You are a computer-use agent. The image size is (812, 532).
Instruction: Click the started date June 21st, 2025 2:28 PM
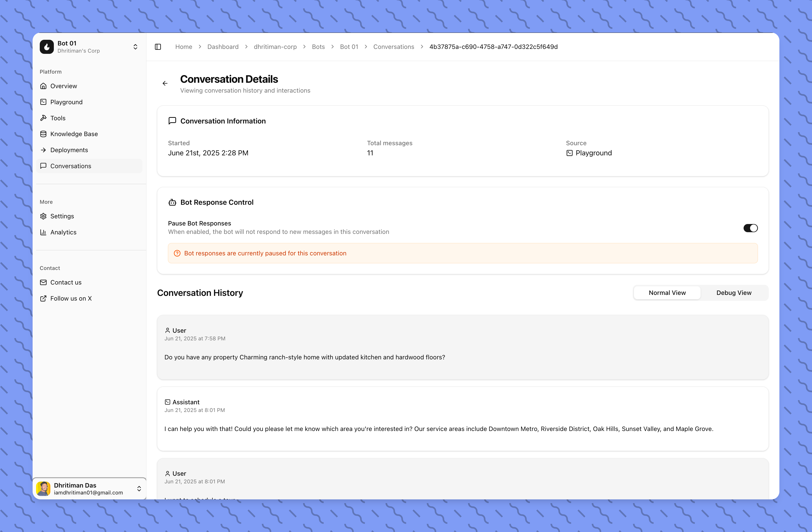coord(208,153)
